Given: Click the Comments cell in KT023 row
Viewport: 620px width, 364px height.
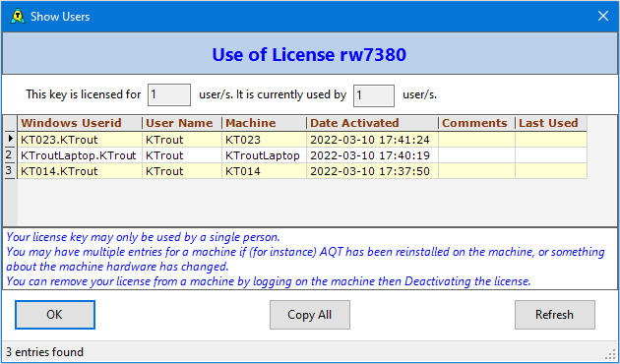Looking at the screenshot, I should click(x=476, y=140).
